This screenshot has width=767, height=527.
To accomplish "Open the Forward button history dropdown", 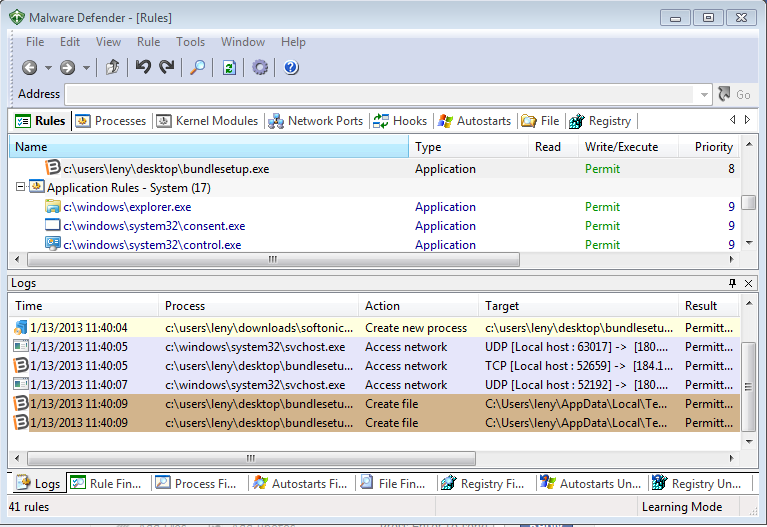I will tap(86, 68).
